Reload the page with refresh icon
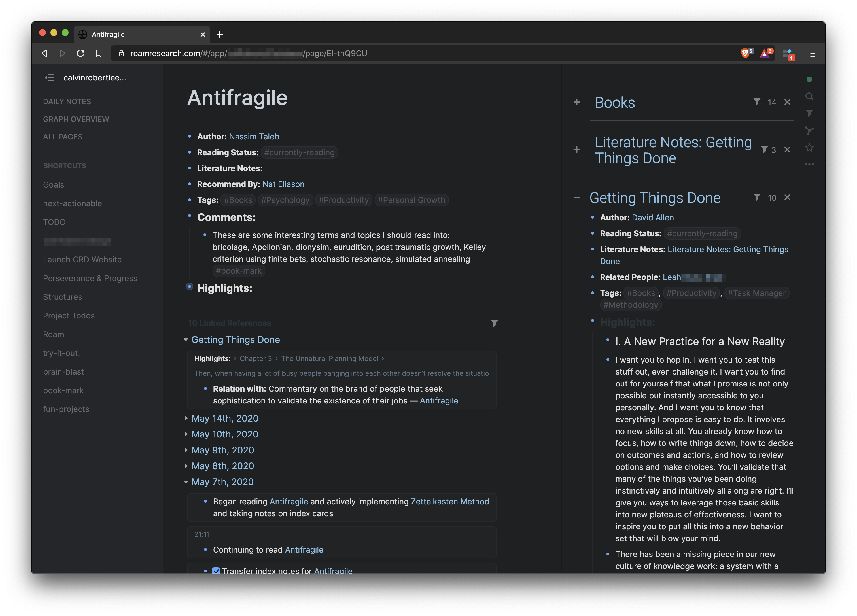The image size is (857, 616). click(80, 53)
